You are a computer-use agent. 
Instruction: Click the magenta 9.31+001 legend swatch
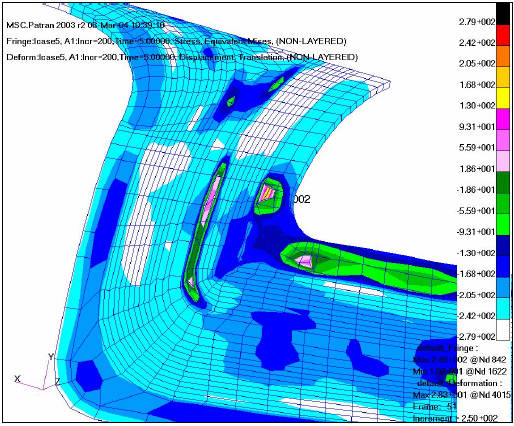[x=503, y=119]
